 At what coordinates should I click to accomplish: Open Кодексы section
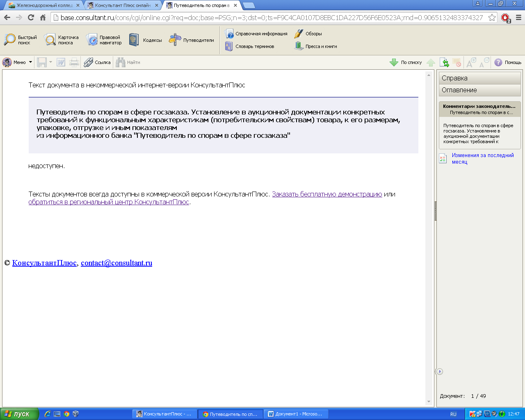(x=145, y=40)
